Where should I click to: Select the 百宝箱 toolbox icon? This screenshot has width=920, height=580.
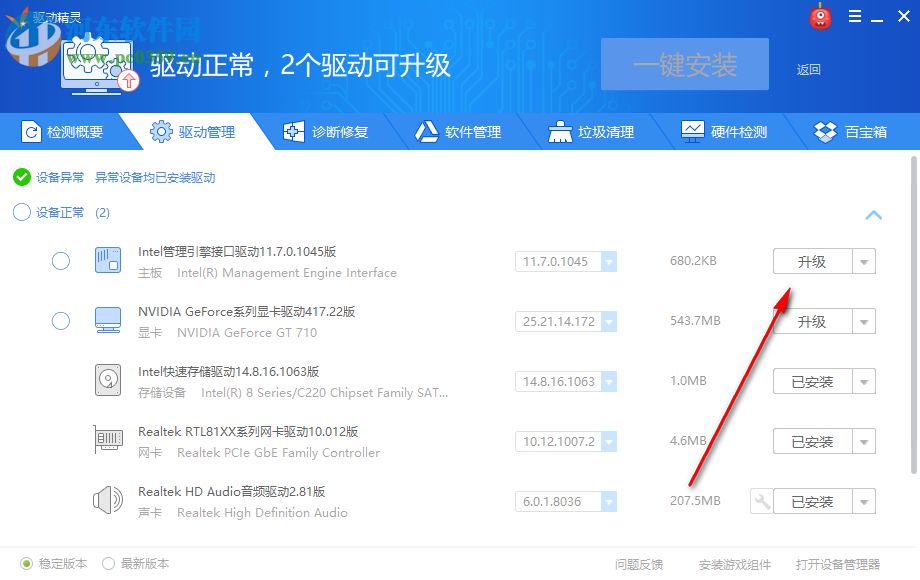pos(824,131)
